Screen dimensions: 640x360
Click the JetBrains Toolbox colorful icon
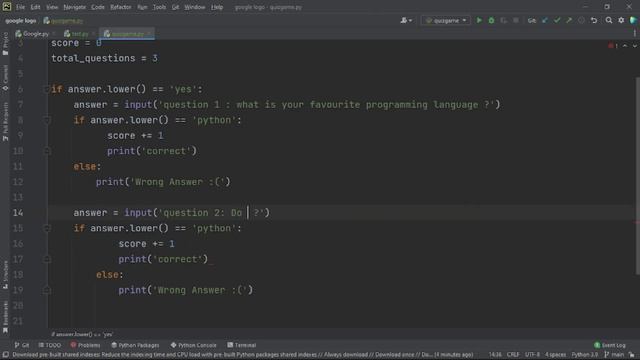click(633, 20)
